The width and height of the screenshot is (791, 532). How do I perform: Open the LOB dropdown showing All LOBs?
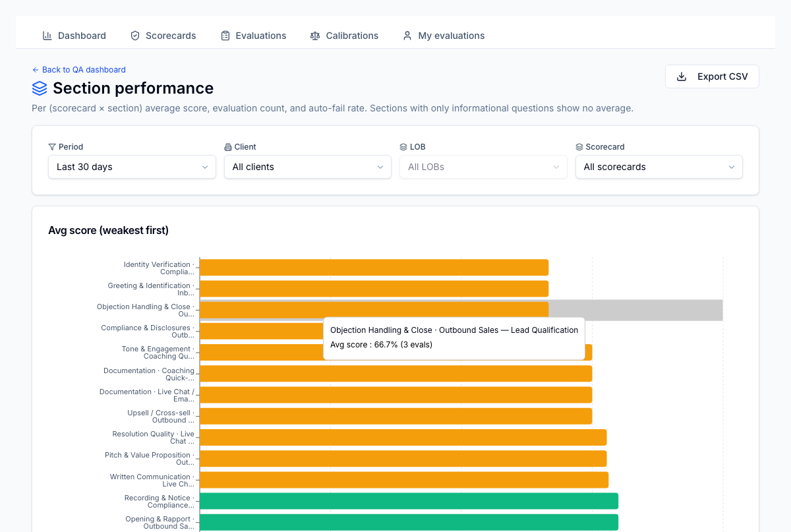click(483, 167)
